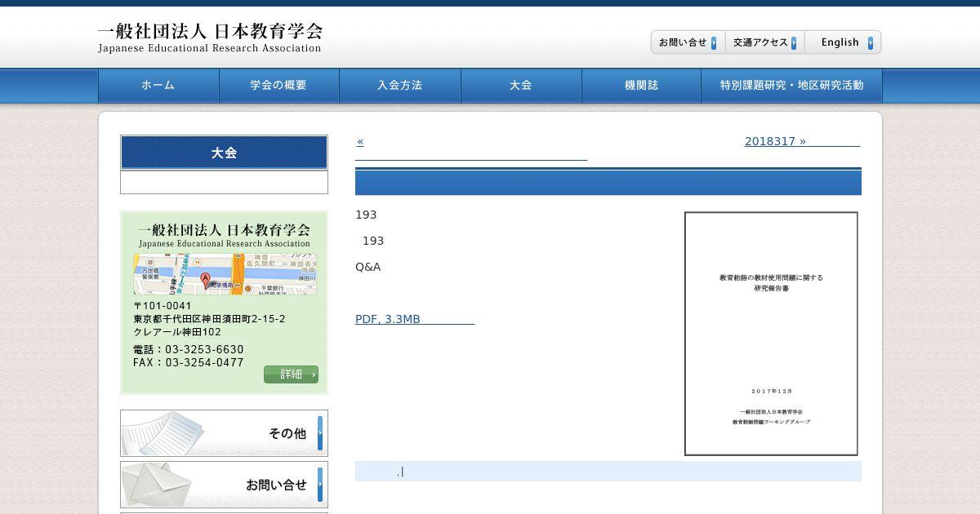Click the red map marker A
Viewport: 980px width, 514px height.
(x=205, y=279)
